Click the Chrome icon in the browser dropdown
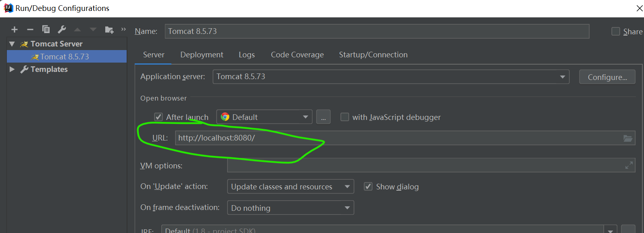The image size is (644, 233). (x=225, y=117)
